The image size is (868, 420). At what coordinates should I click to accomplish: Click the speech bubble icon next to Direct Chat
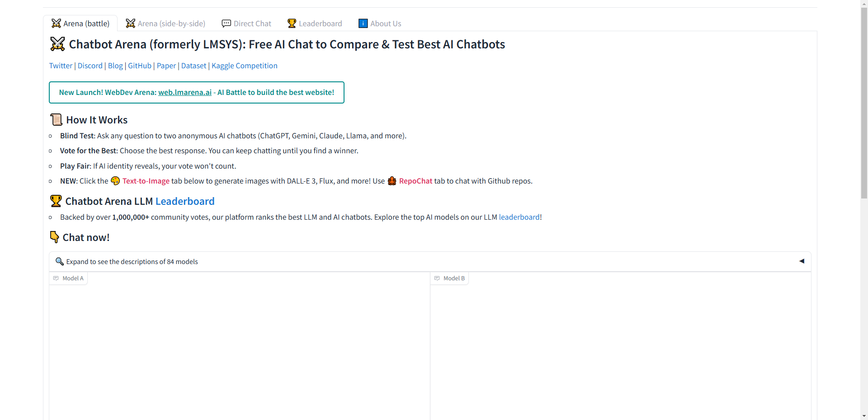coord(227,23)
